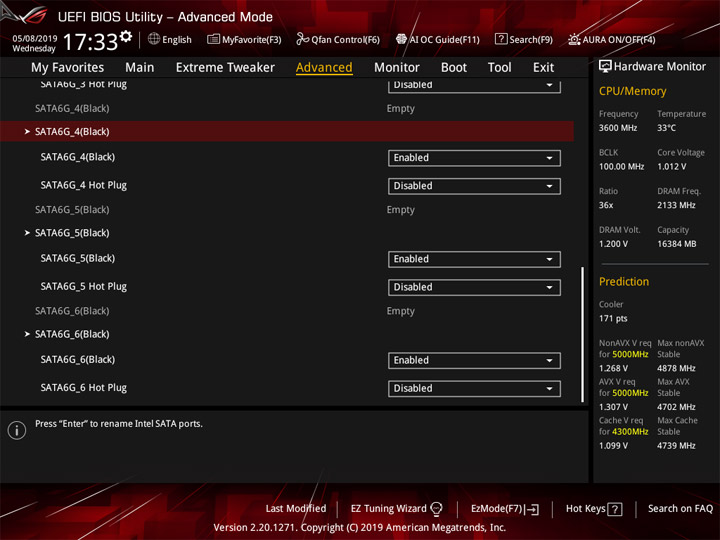This screenshot has height=540, width=720.
Task: Click the globe icon for English language
Action: coord(154,39)
